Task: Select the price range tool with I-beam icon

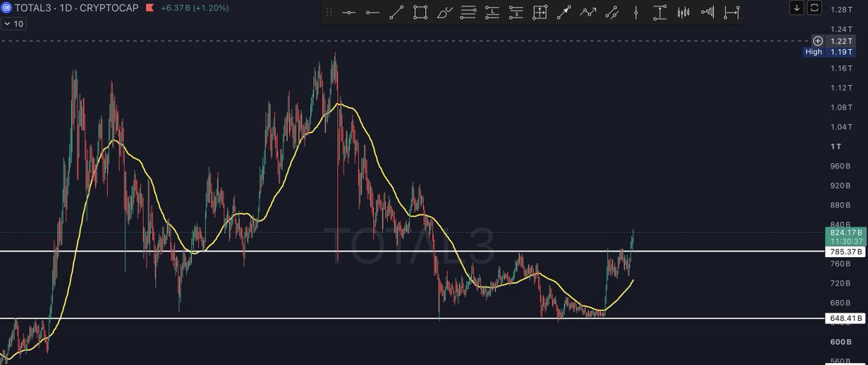Action: tap(660, 12)
